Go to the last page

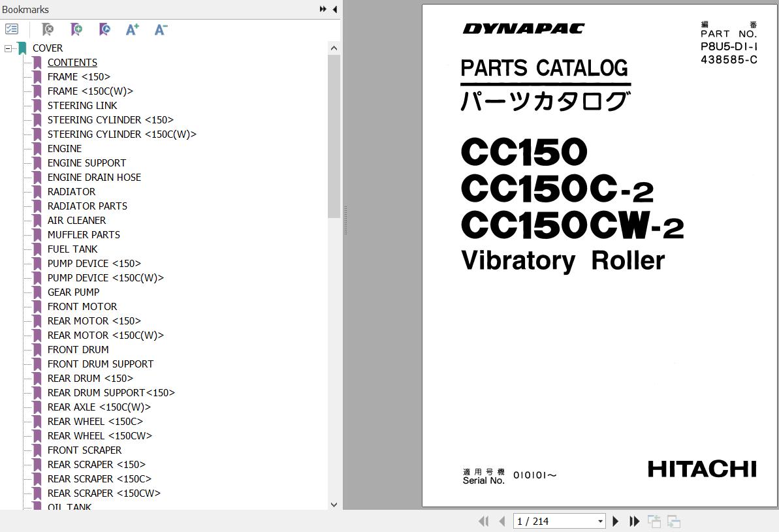(x=635, y=521)
